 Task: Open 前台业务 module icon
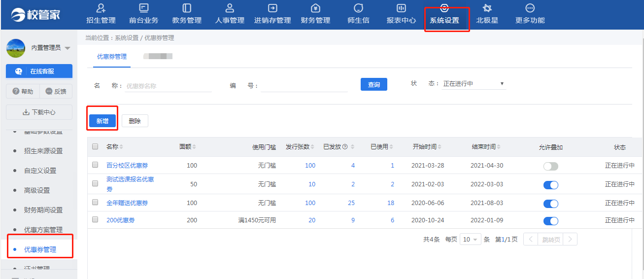[144, 8]
